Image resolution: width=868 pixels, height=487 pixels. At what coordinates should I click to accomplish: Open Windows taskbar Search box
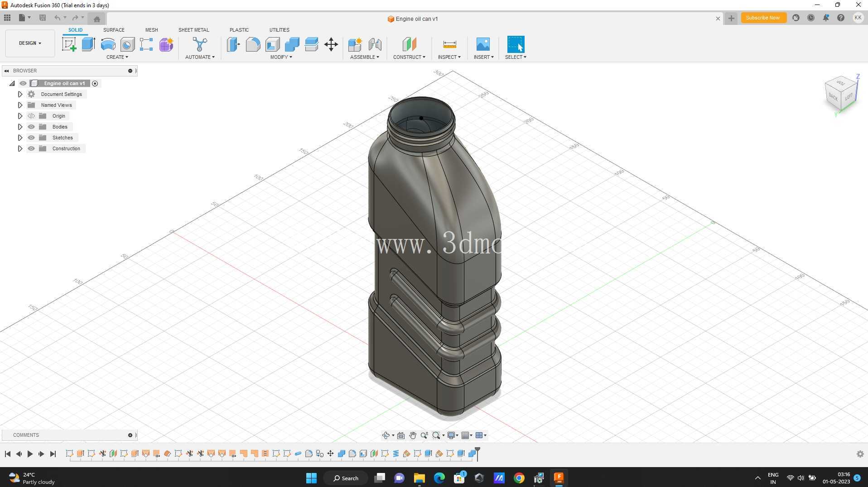click(346, 478)
